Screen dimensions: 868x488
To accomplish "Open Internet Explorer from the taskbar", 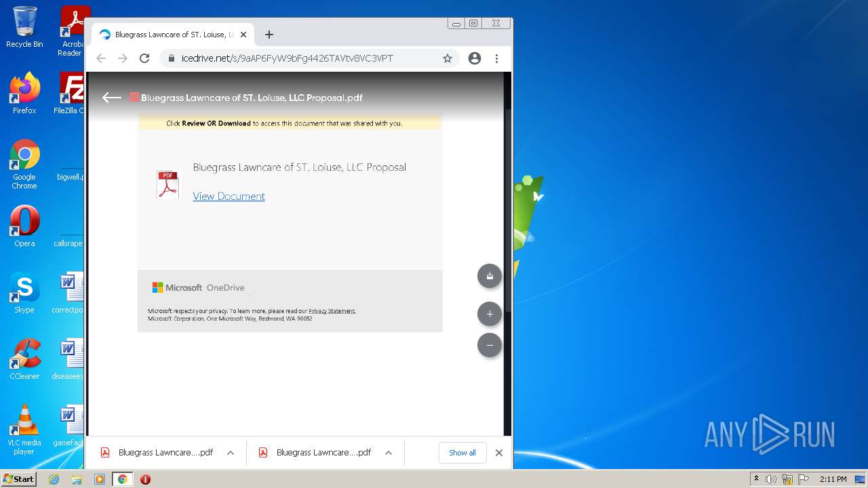I will 54,479.
